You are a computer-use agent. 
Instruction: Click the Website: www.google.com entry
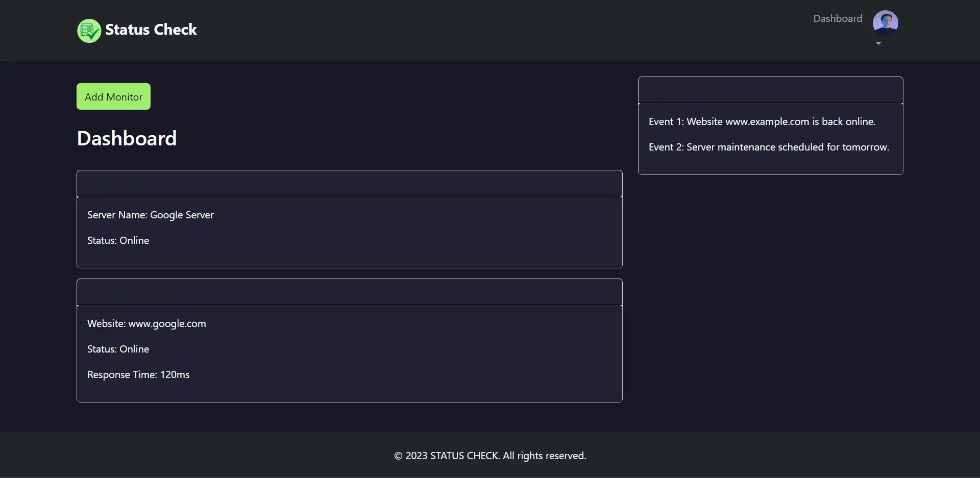click(146, 323)
